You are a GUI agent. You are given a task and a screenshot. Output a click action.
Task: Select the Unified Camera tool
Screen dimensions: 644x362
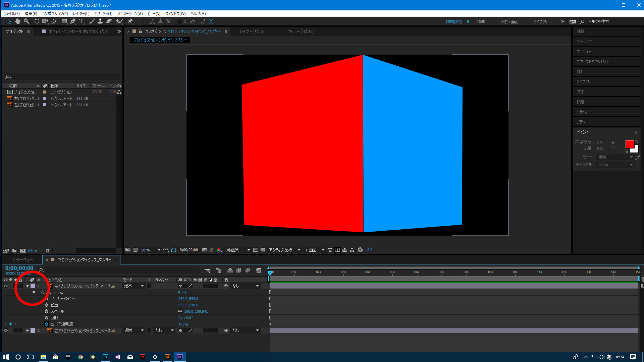point(45,21)
